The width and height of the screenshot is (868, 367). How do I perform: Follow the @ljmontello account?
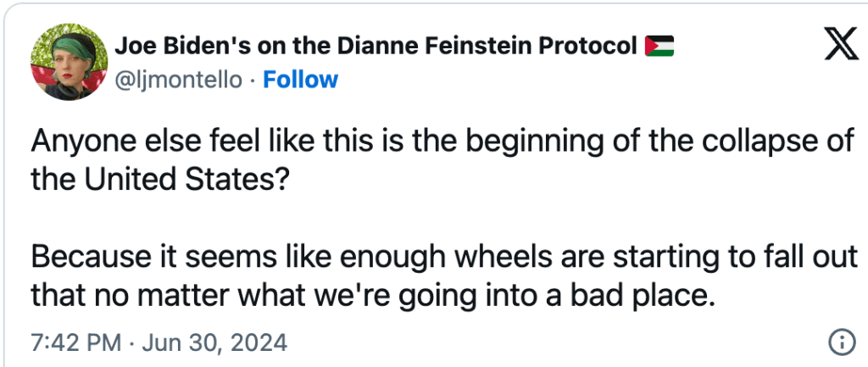pyautogui.click(x=300, y=80)
